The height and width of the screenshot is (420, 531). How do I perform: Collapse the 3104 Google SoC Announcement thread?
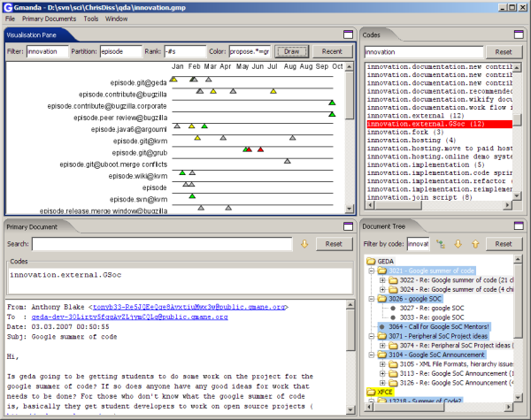coord(372,355)
